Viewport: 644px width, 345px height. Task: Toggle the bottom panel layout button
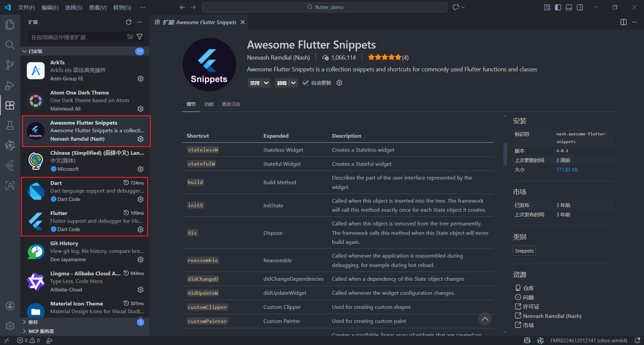point(569,7)
